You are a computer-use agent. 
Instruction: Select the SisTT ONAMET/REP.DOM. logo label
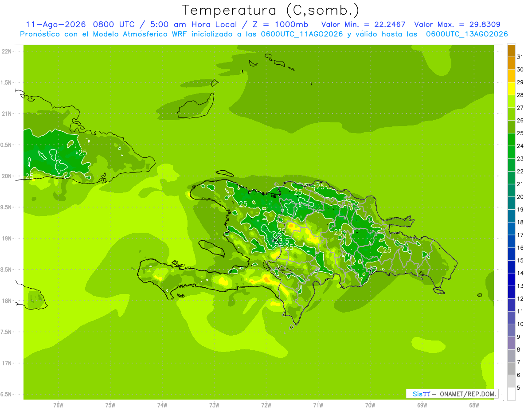453,394
